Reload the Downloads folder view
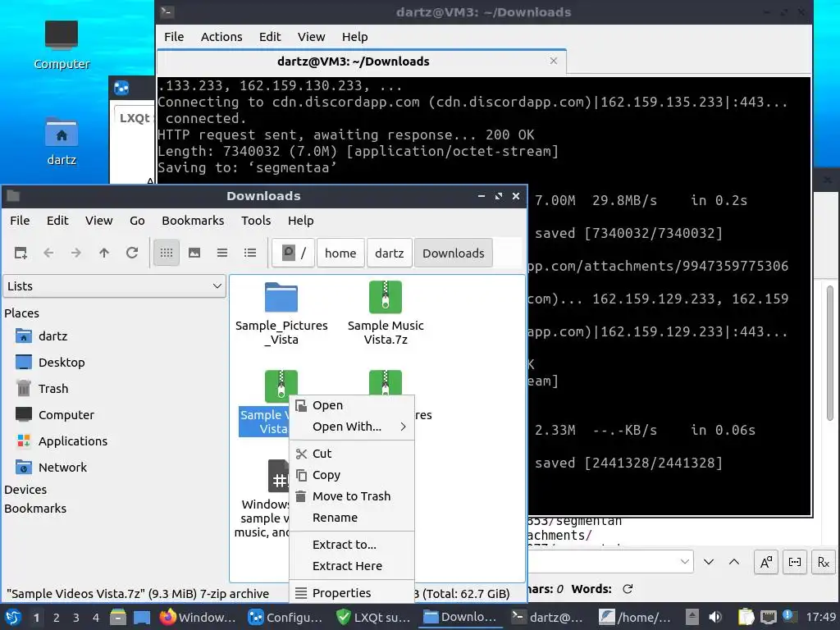840x630 pixels. click(x=132, y=253)
